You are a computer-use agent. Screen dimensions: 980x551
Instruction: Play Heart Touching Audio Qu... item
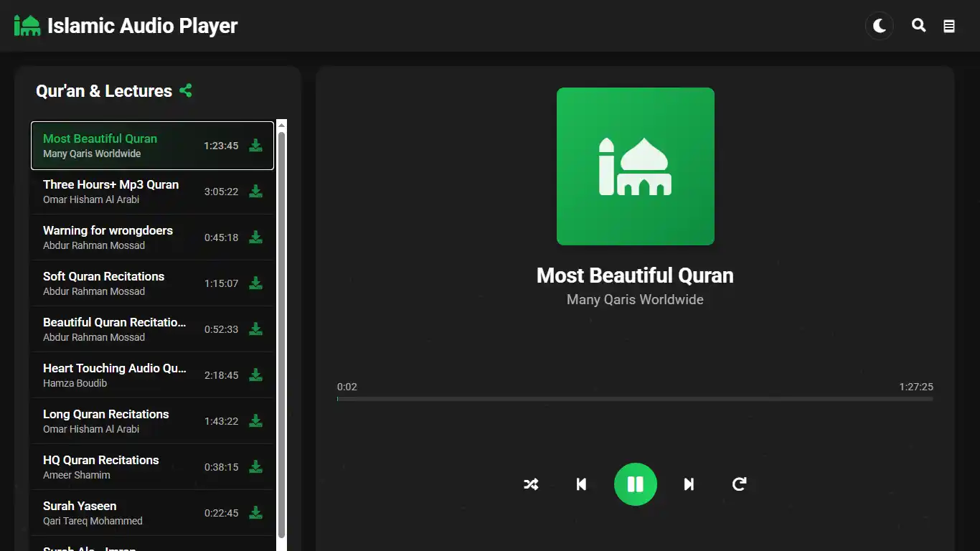pyautogui.click(x=152, y=375)
